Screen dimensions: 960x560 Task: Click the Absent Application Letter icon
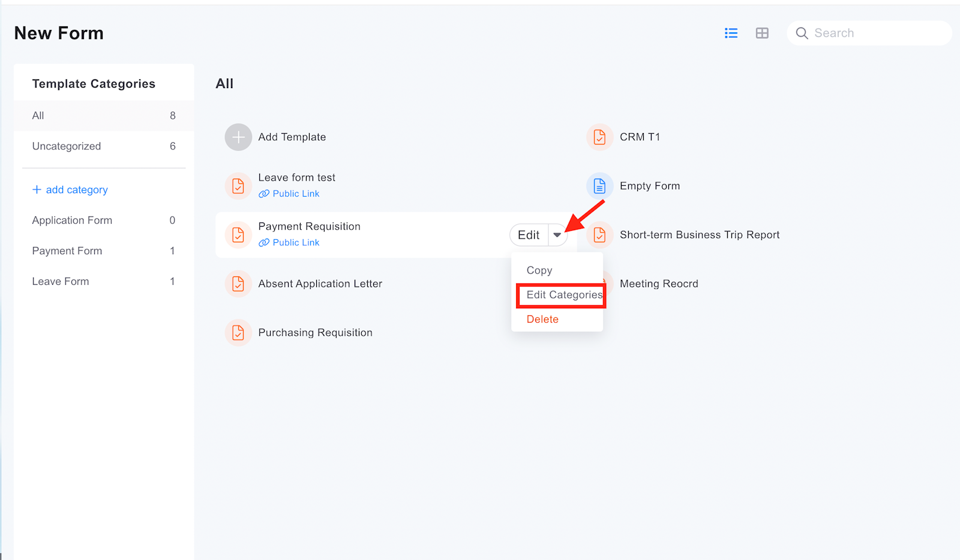238,284
